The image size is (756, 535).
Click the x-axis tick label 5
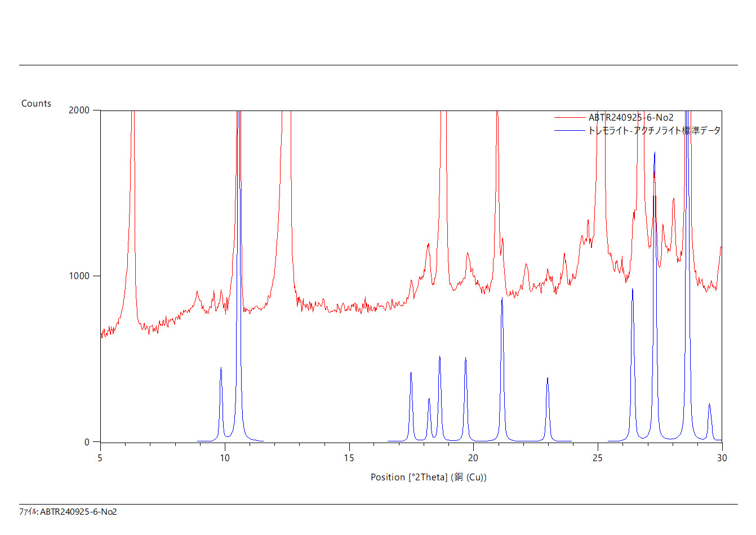pyautogui.click(x=100, y=458)
